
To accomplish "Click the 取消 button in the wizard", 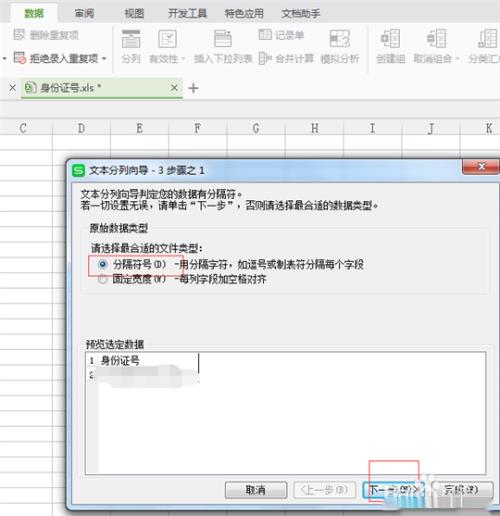I will point(256,490).
